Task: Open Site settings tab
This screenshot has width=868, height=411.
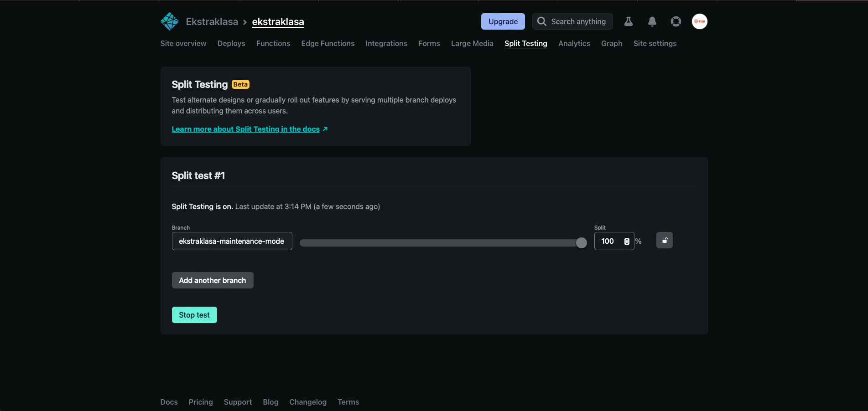Action: (x=655, y=43)
